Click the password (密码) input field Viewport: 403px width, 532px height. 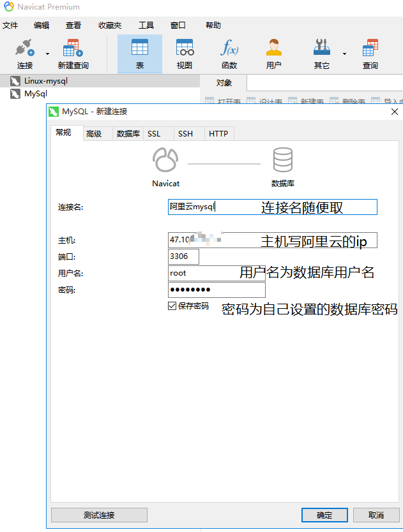click(x=217, y=290)
